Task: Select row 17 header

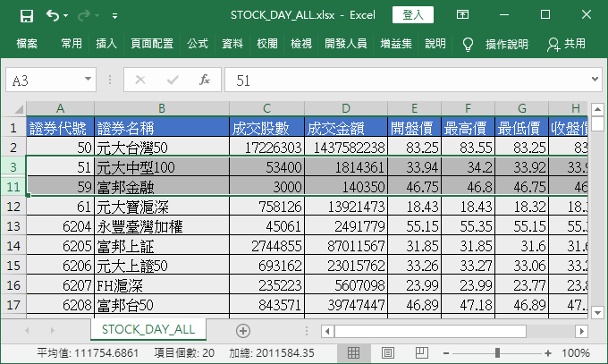Action: [13, 305]
